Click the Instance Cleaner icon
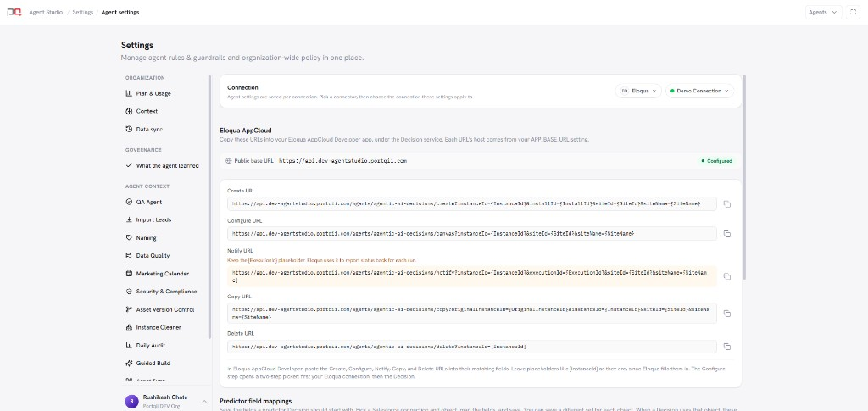Viewport: 868px width, 411px height. click(x=129, y=327)
